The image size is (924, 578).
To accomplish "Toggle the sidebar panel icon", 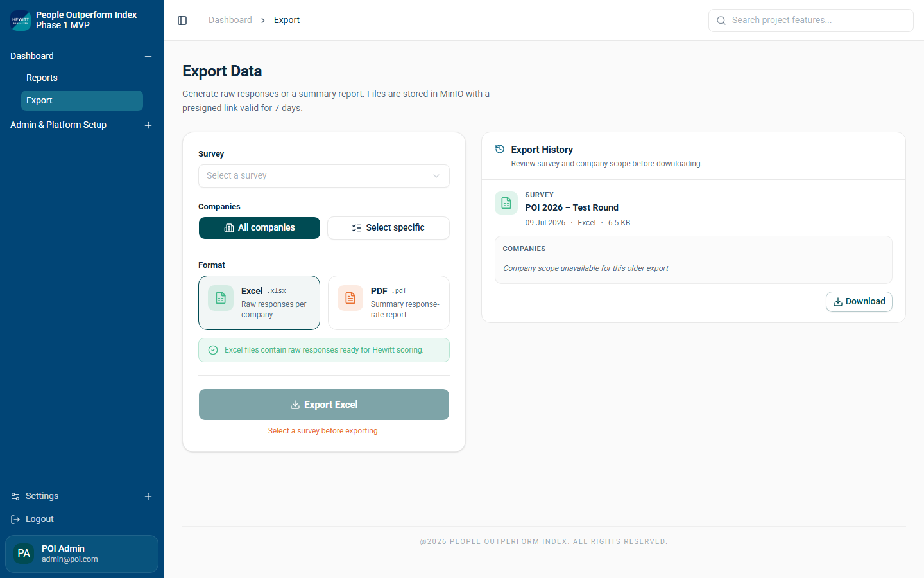I will (x=182, y=21).
